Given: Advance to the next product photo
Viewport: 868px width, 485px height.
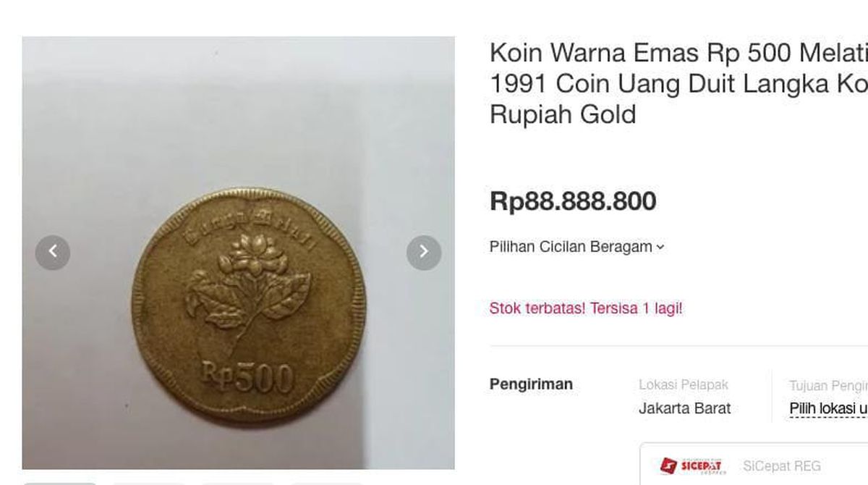Looking at the screenshot, I should coord(424,253).
